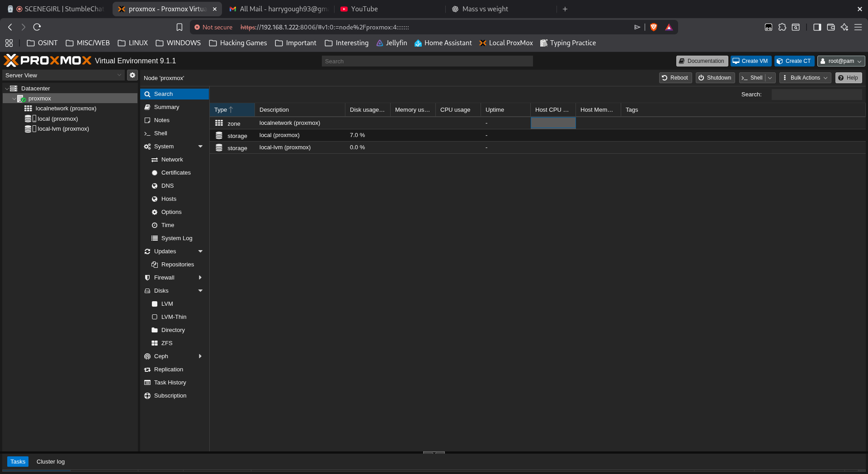Click Create CT button
The image size is (868, 474).
point(794,61)
